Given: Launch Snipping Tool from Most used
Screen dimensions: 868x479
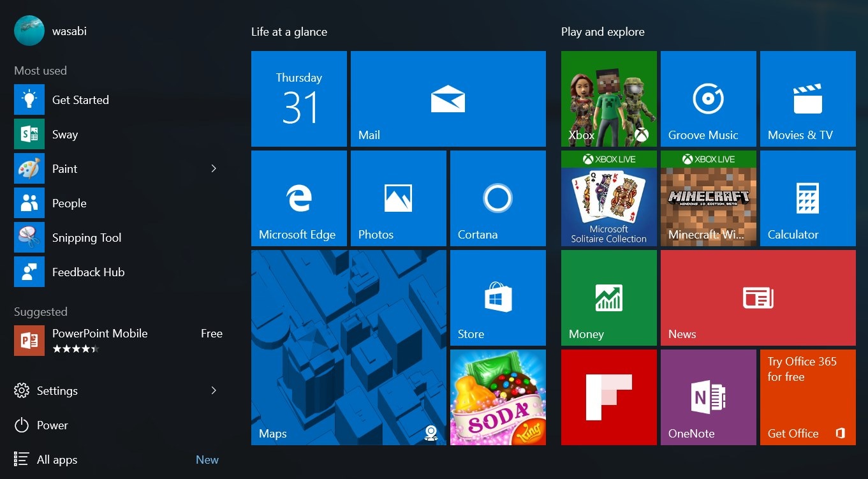Looking at the screenshot, I should pos(119,237).
